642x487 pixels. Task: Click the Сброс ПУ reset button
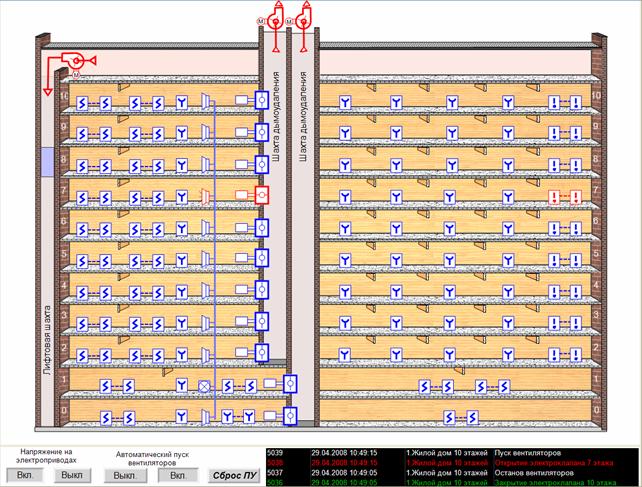click(x=234, y=476)
